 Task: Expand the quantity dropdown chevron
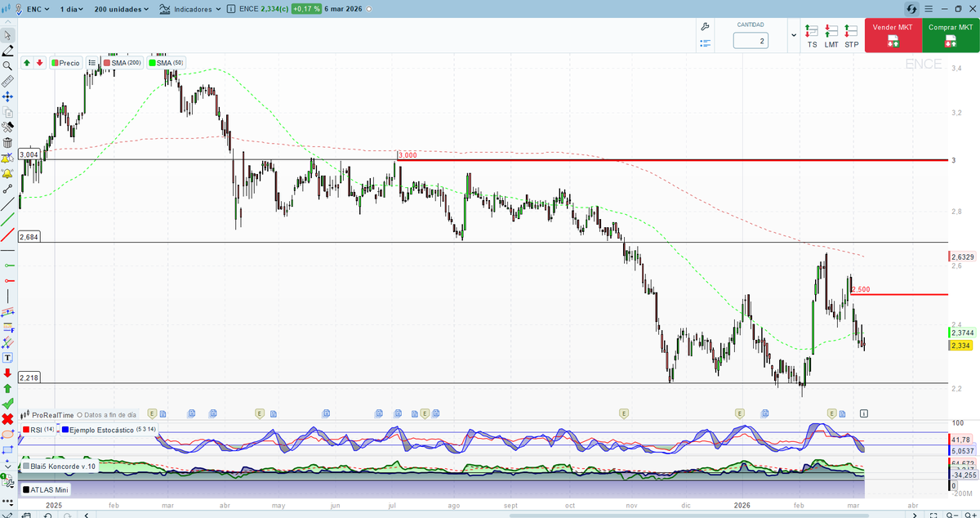point(794,36)
